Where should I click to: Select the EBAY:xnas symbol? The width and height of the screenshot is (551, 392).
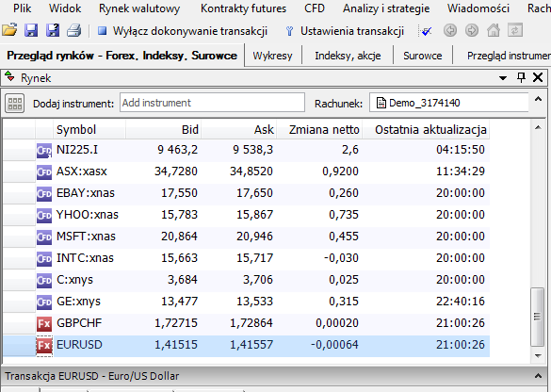tap(86, 193)
